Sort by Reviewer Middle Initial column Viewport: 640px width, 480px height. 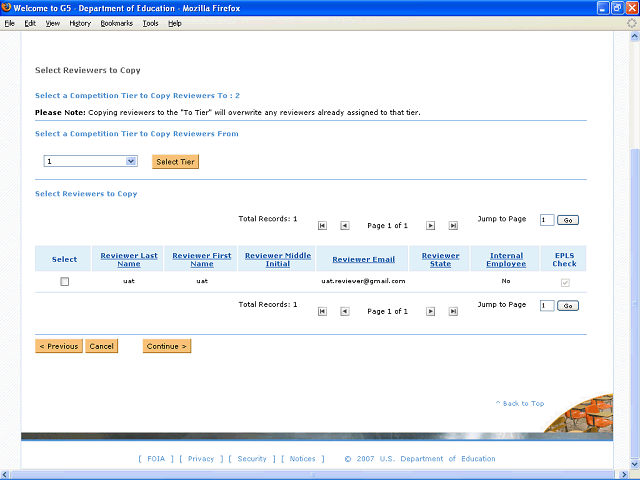278,260
